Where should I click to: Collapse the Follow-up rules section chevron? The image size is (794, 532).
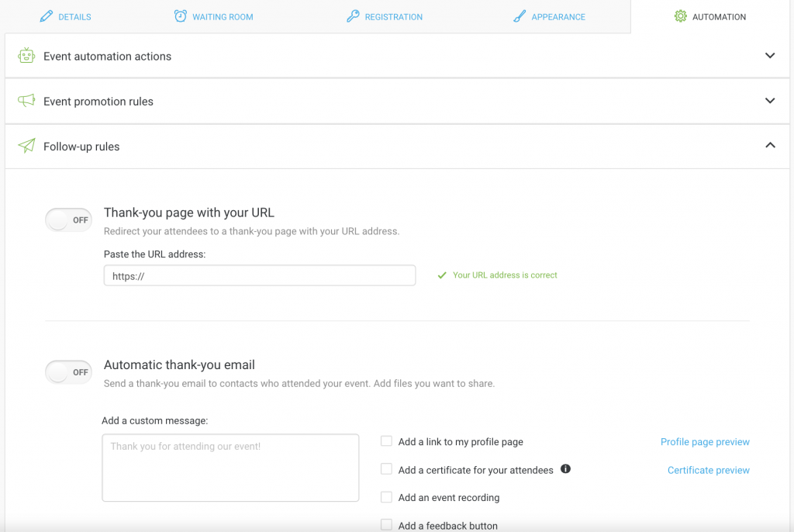point(769,145)
